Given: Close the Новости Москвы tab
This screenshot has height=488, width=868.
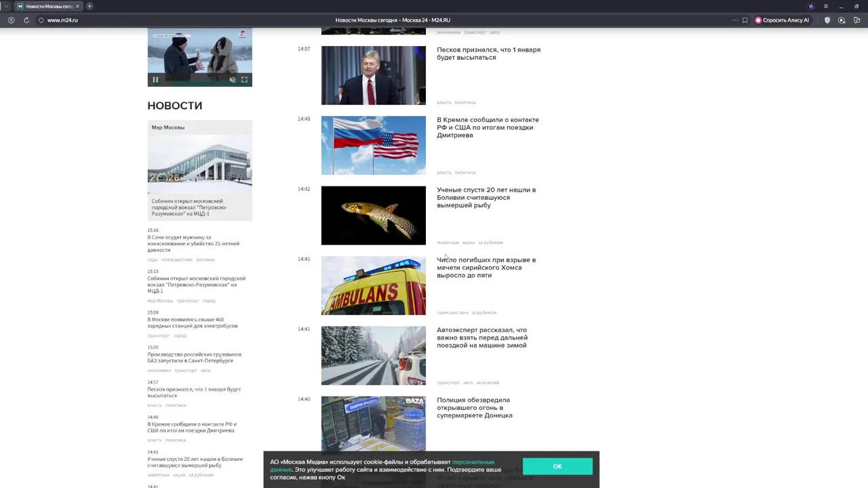Looking at the screenshot, I should tap(77, 6).
